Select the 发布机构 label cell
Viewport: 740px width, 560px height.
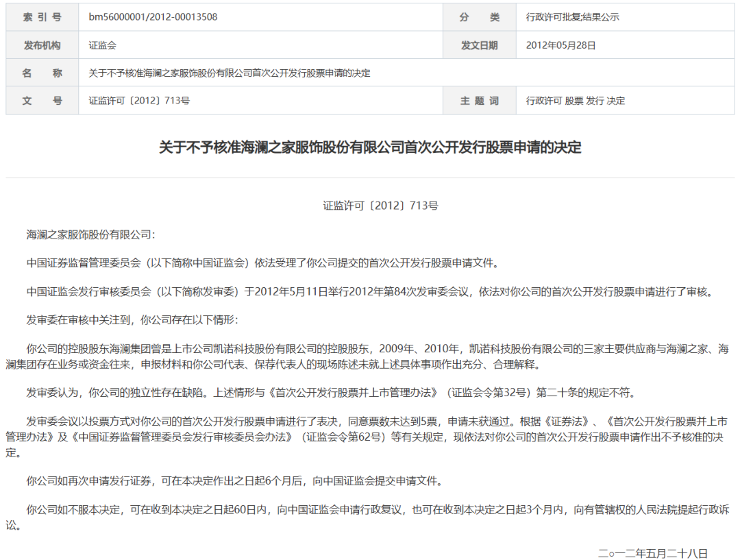(x=42, y=45)
